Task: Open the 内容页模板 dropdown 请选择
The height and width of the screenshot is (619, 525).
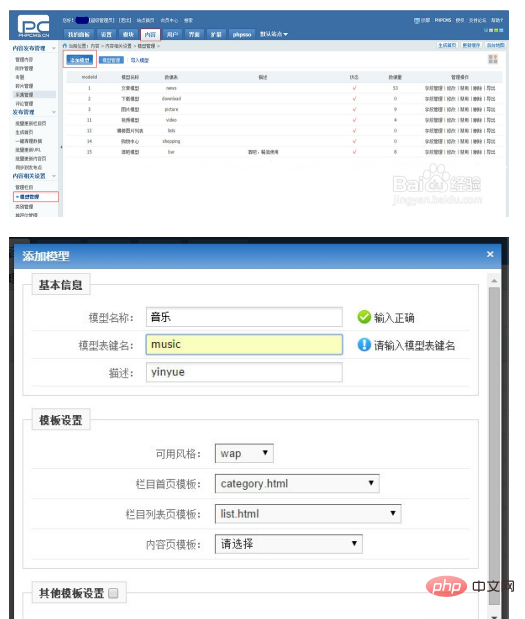Action: coord(289,544)
